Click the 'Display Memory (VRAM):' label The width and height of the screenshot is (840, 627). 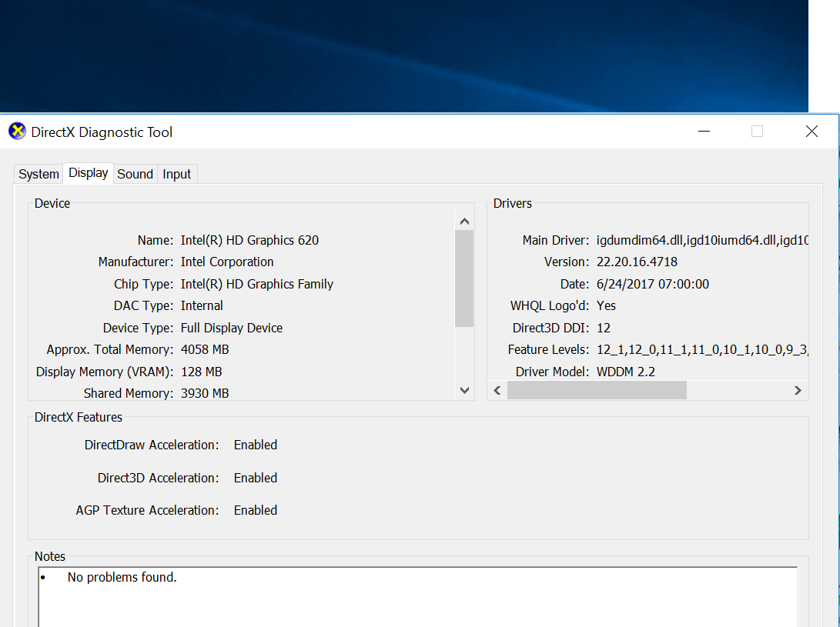point(105,372)
